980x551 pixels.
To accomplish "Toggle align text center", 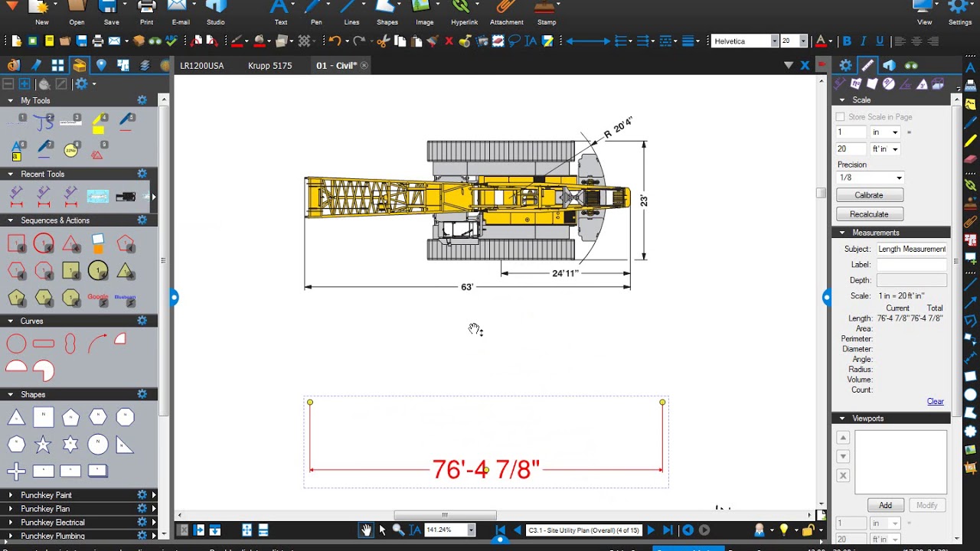I will pyautogui.click(x=916, y=41).
